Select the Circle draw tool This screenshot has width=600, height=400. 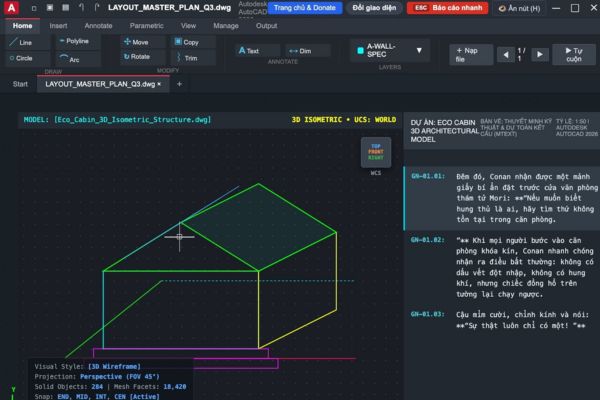tap(28, 58)
